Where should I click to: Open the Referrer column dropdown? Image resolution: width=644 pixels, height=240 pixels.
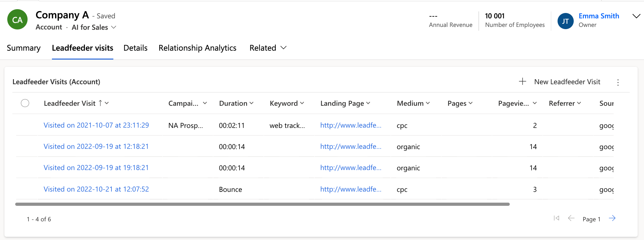pyautogui.click(x=579, y=103)
